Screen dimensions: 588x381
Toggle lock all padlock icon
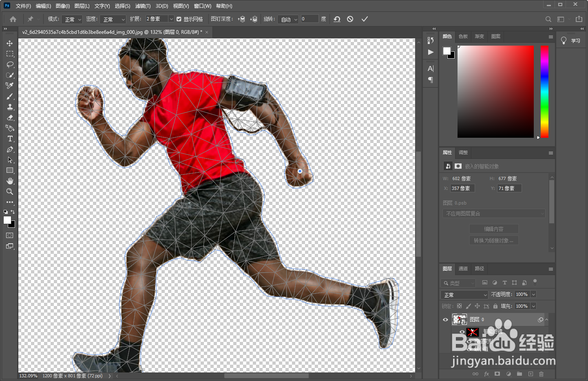pos(495,306)
